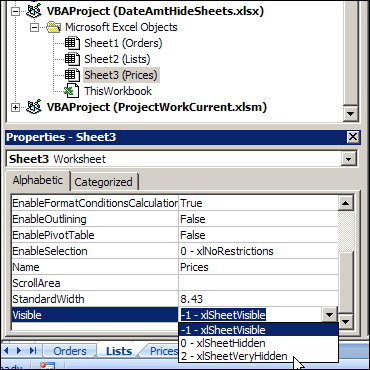370x370 pixels.
Task: Open the Sheet3 Worksheet object dropdown
Action: [x=349, y=159]
